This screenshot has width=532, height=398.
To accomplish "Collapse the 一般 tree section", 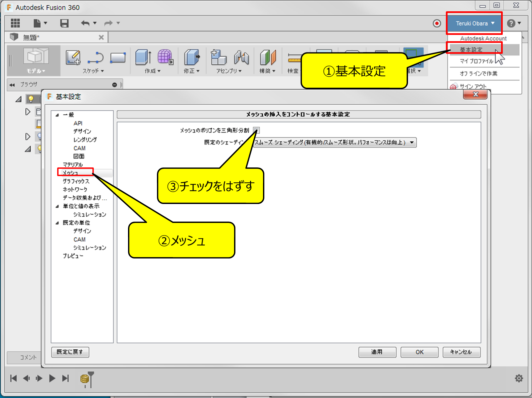I will 57,115.
